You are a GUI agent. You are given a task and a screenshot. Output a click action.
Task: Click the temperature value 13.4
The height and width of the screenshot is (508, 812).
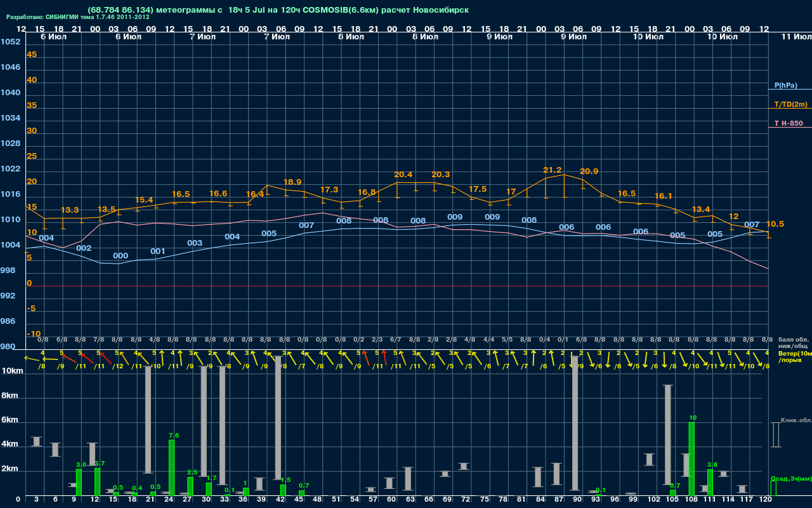(700, 210)
